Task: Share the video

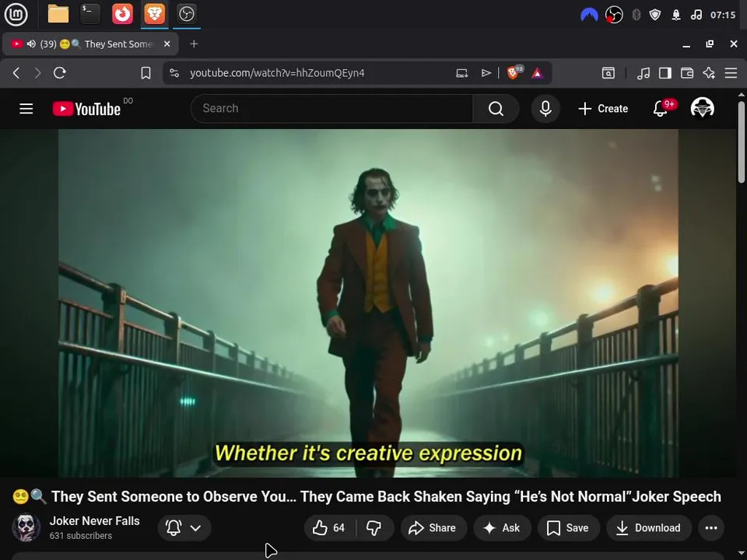Action: pyautogui.click(x=433, y=527)
